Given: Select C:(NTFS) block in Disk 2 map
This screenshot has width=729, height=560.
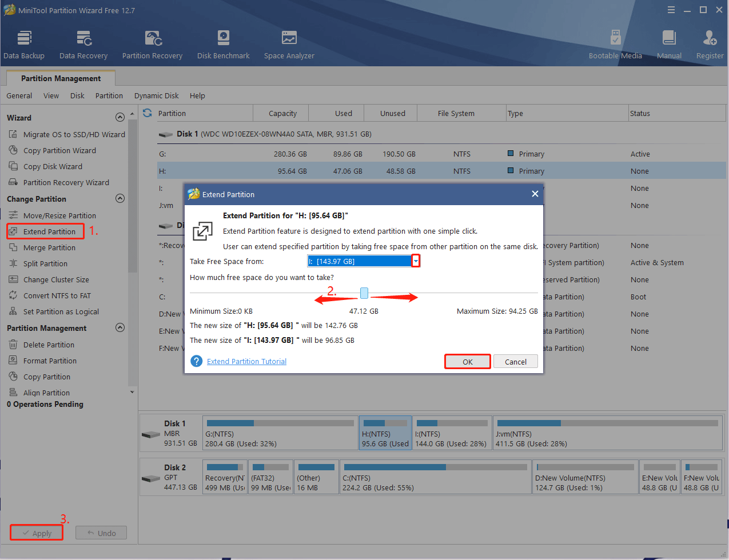Looking at the screenshot, I should point(435,477).
